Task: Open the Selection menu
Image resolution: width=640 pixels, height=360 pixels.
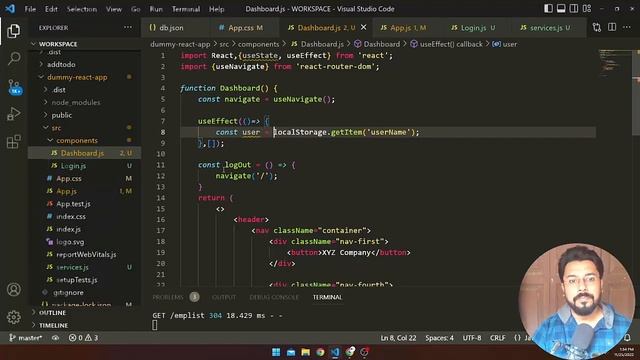Action: (82, 9)
